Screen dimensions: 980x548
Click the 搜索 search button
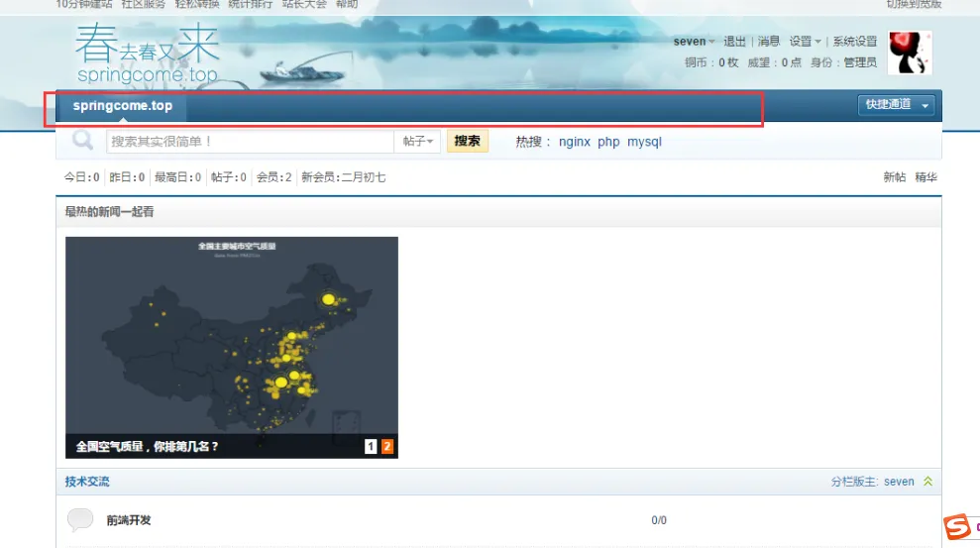(x=467, y=141)
